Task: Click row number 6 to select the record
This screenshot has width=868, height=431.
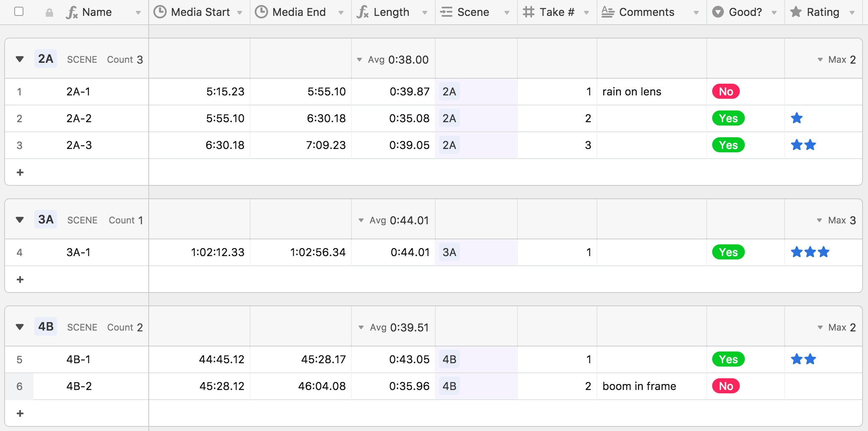Action: [19, 386]
